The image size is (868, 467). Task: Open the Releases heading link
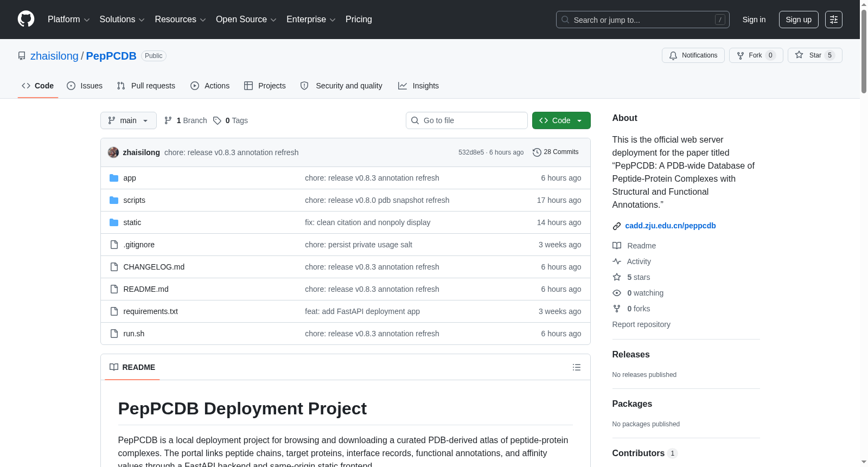[631, 355]
